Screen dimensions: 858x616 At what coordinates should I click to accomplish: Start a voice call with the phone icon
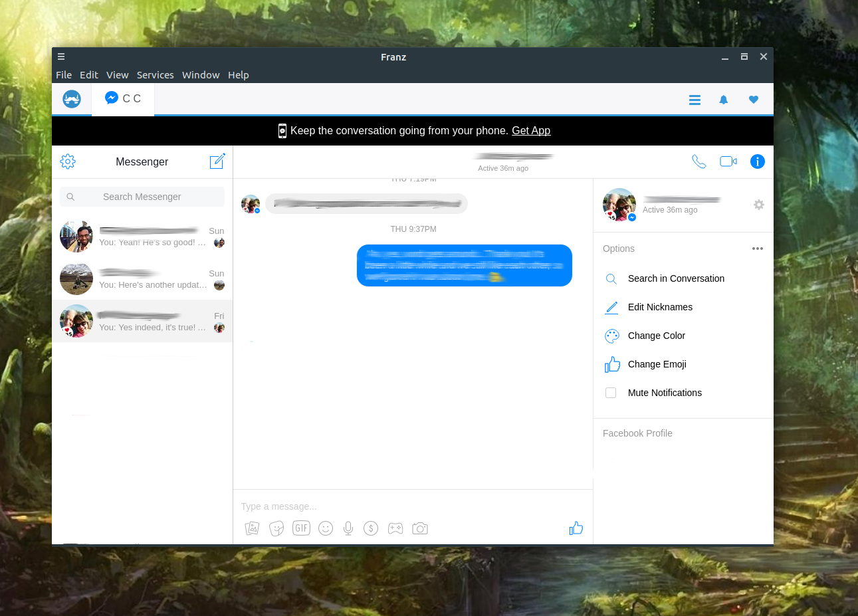point(699,161)
